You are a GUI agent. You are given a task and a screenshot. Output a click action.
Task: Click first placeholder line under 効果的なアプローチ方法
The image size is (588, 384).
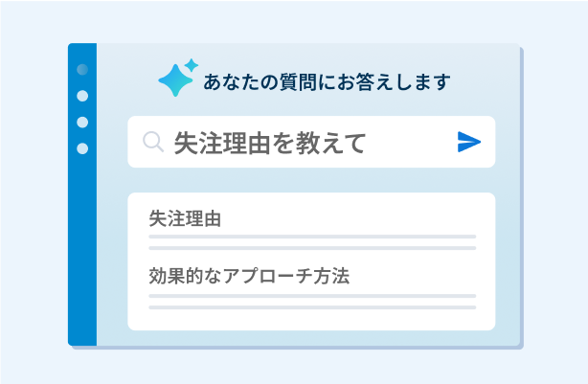click(312, 296)
